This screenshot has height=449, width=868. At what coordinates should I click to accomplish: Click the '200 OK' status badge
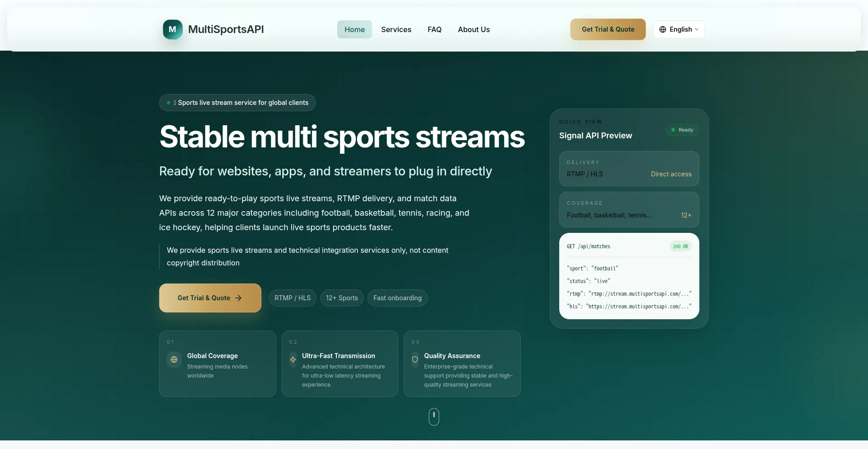click(680, 246)
